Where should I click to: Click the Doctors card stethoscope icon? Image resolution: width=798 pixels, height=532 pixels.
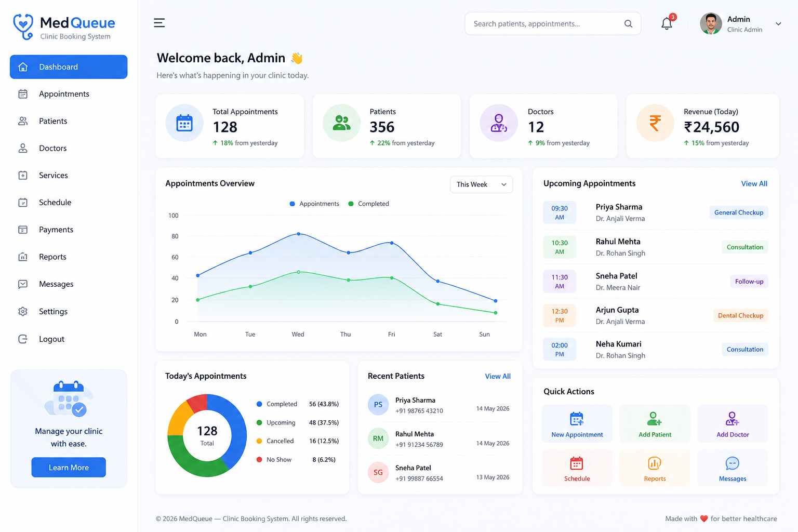(x=499, y=123)
